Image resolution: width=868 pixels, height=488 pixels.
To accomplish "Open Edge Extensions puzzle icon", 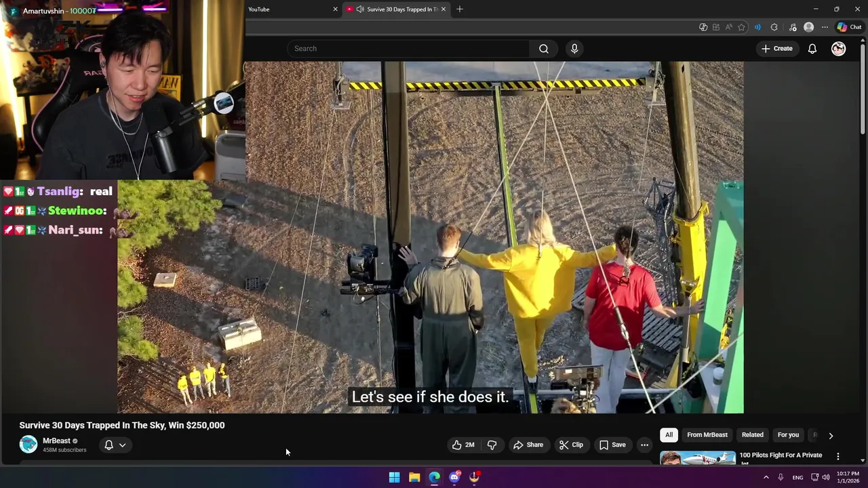I will pos(774,27).
